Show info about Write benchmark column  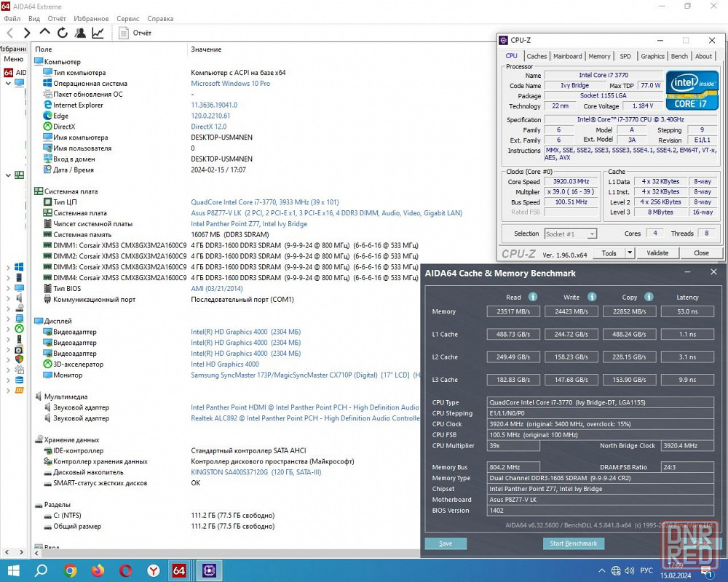point(592,297)
